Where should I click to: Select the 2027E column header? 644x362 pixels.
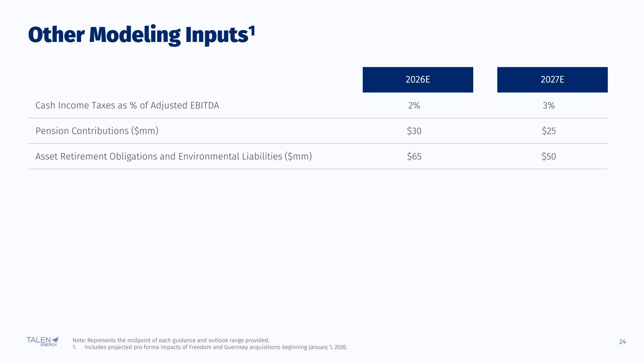(x=552, y=80)
